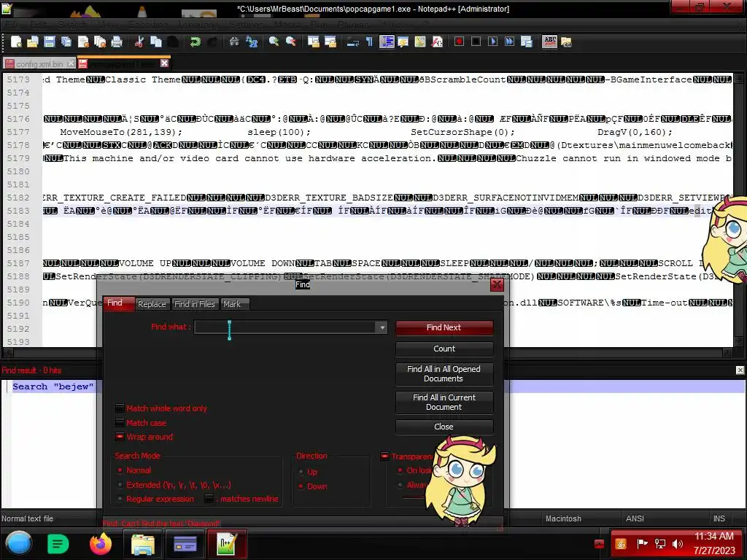Screen dimensions: 747x560
Task: Open Firefox from the taskbar
Action: 101,544
